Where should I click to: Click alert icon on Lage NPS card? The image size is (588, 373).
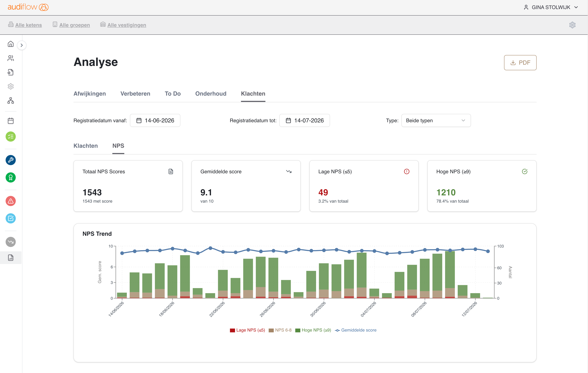coord(407,172)
